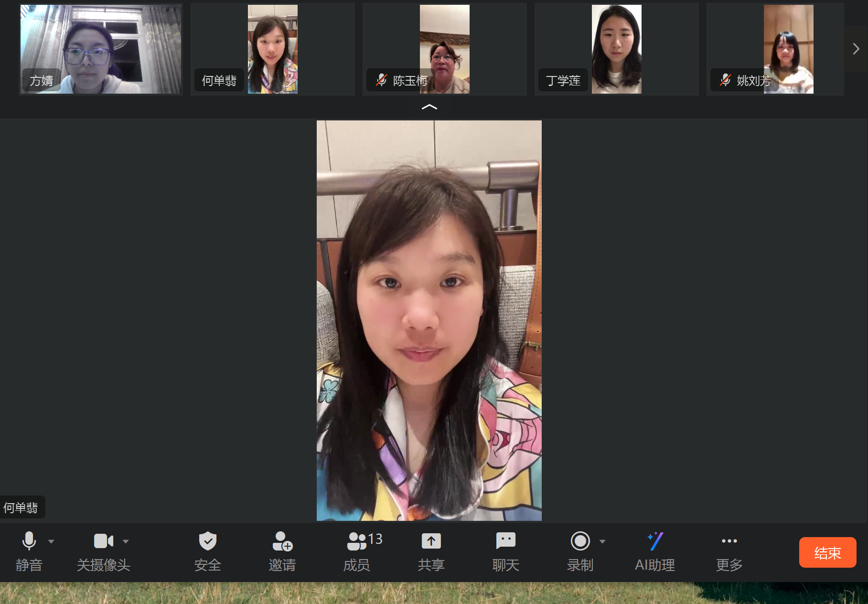
Task: Open the 更多 more options menu
Action: point(729,541)
